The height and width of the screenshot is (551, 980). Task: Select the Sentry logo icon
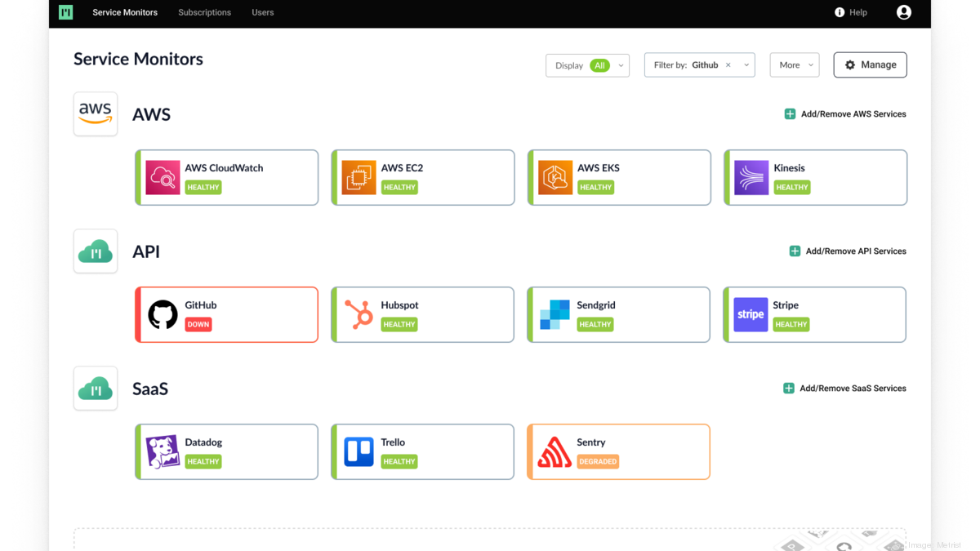555,451
